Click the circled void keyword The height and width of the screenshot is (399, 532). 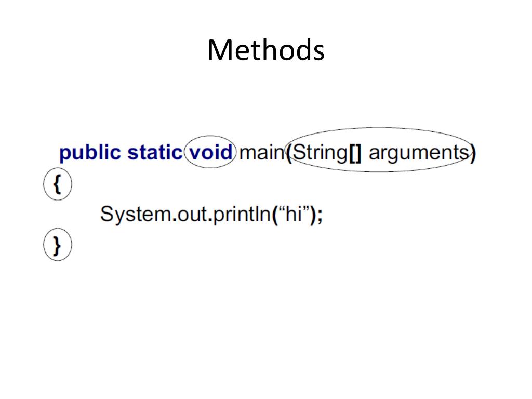[211, 152]
